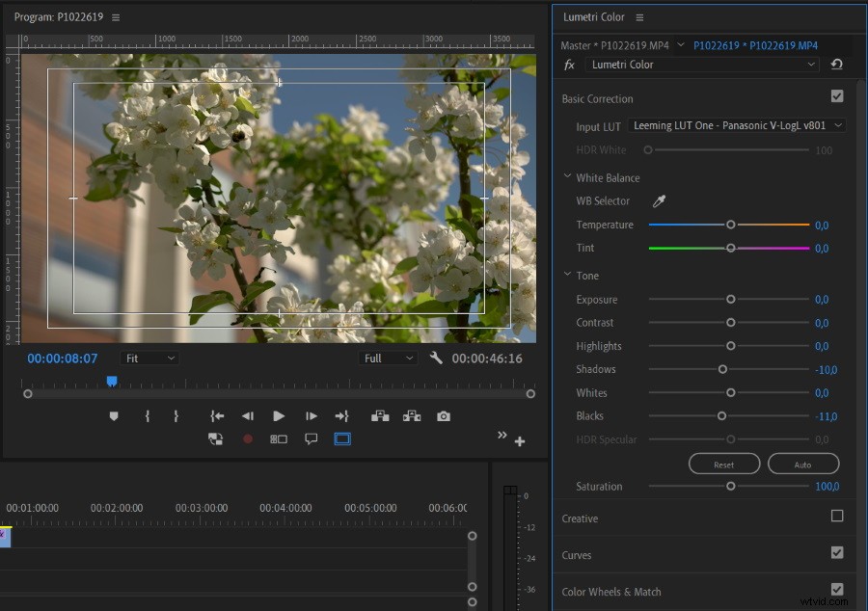
Task: Click the Auto tone button
Action: point(803,464)
